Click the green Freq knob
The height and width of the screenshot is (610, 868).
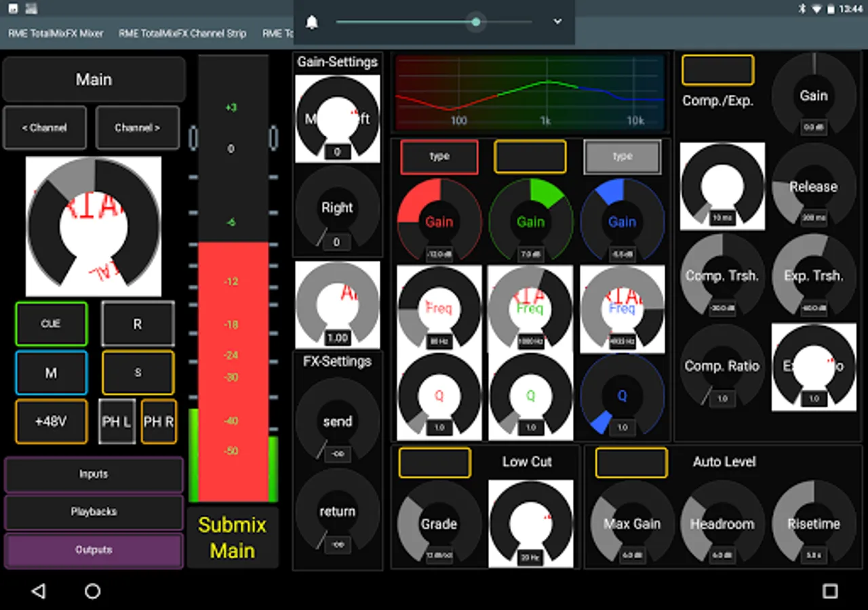point(530,308)
